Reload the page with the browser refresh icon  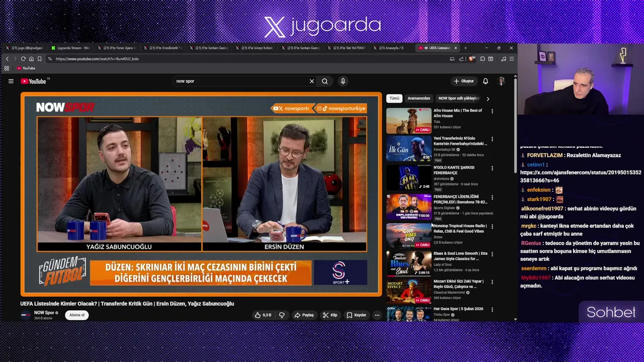[23, 59]
